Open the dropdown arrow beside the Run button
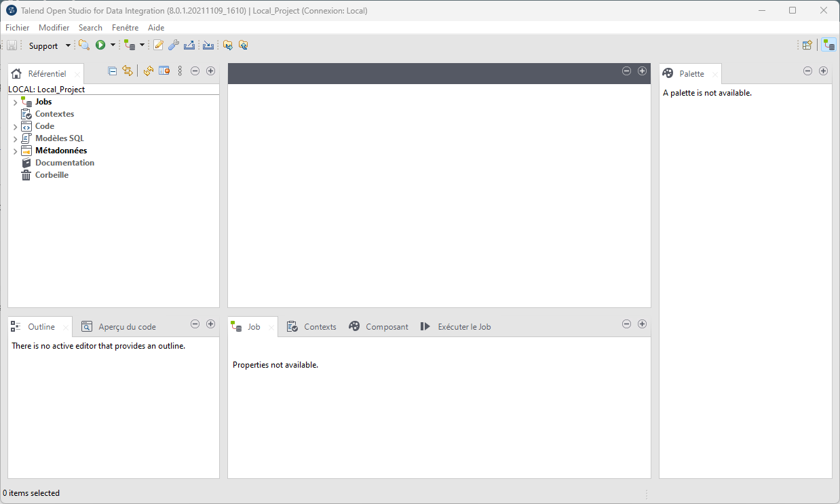 click(x=113, y=45)
